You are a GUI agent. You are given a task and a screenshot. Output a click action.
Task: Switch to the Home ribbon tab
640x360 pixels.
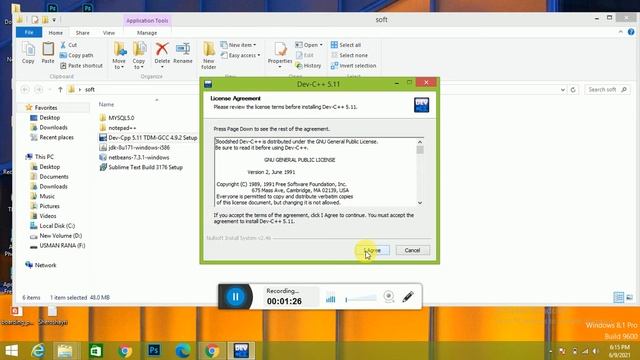pyautogui.click(x=56, y=33)
